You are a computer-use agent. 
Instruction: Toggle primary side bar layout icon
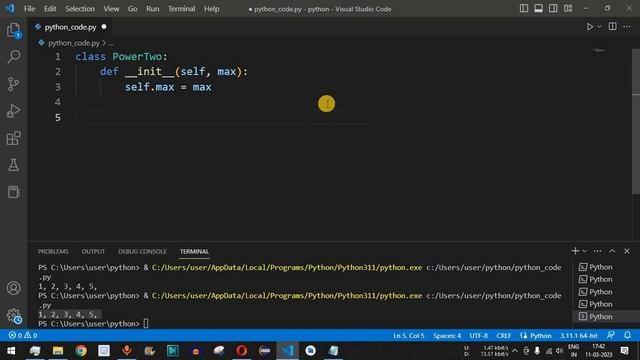point(524,9)
